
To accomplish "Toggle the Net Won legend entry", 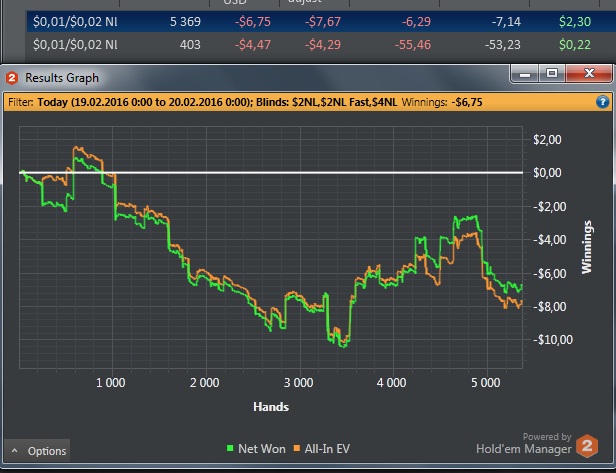I will pyautogui.click(x=256, y=449).
